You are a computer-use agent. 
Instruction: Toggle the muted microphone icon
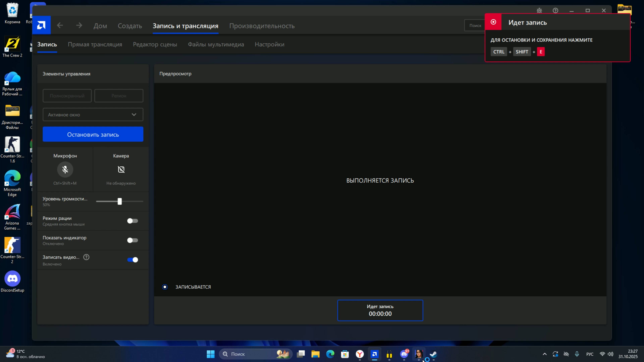point(65,169)
